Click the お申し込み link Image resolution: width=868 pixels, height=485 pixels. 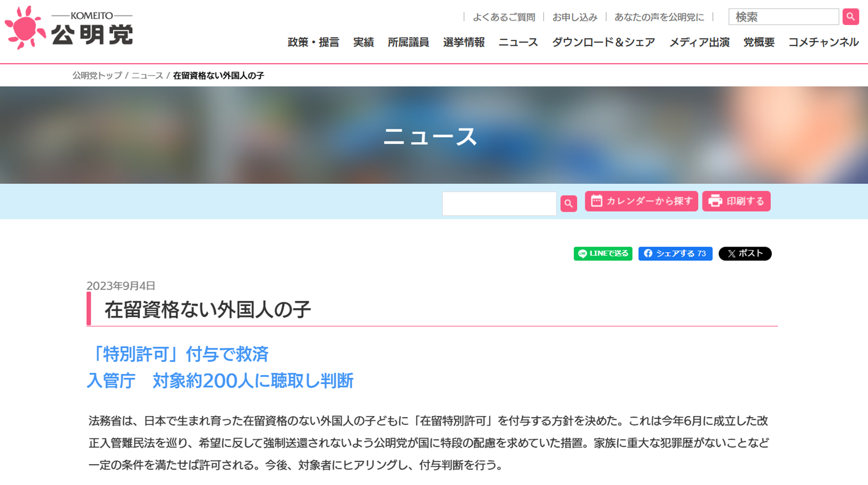click(575, 16)
